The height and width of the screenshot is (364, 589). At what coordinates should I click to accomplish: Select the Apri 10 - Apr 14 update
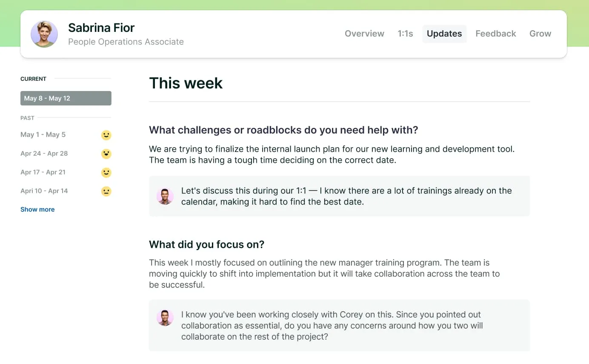pos(44,191)
